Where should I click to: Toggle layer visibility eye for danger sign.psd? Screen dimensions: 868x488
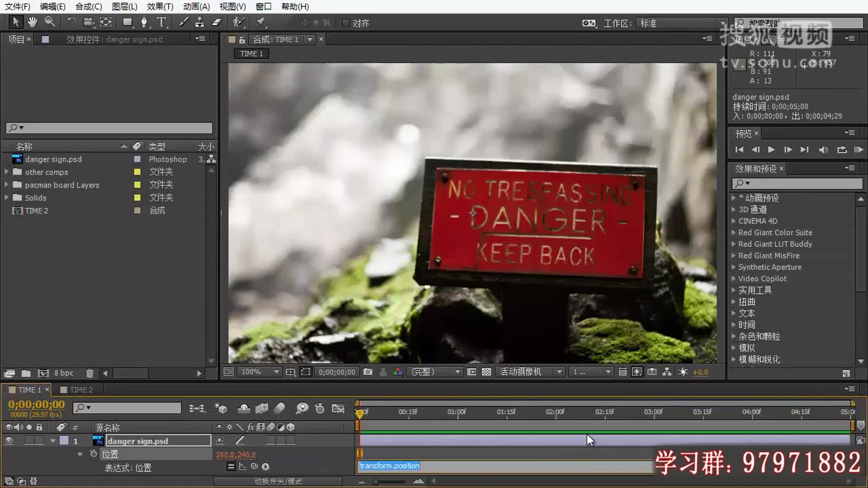click(x=9, y=441)
